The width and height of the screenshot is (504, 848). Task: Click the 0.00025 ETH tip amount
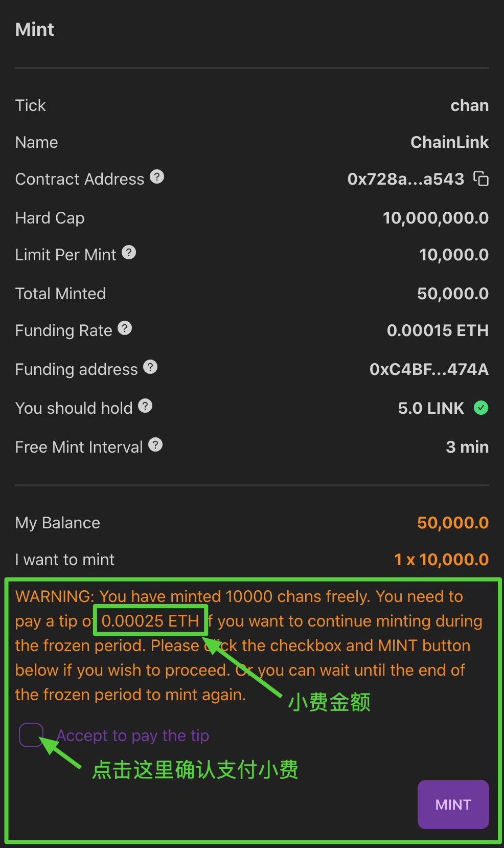[x=150, y=621]
